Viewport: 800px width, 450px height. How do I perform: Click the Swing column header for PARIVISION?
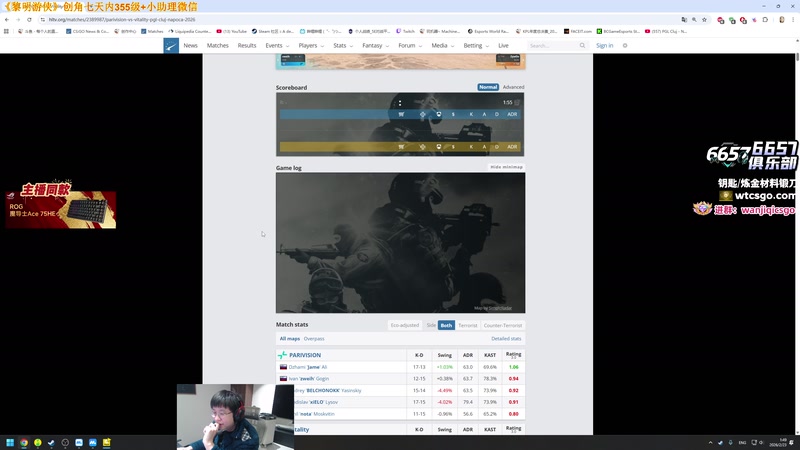(x=444, y=355)
